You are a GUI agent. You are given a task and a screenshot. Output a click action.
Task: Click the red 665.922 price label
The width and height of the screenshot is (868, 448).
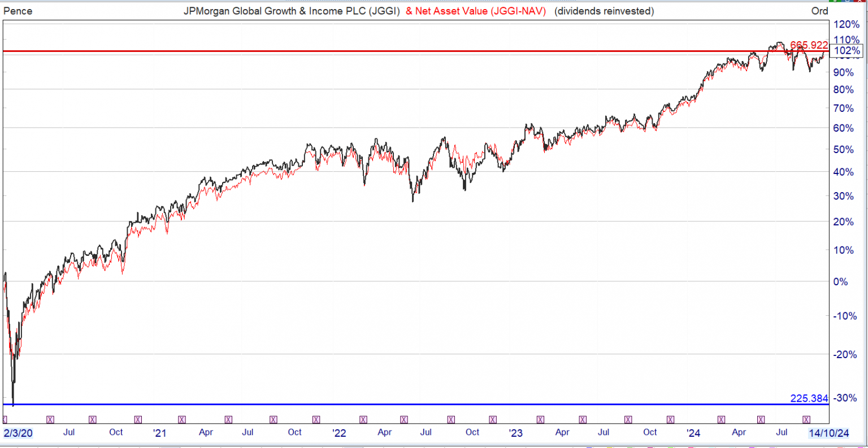[808, 45]
